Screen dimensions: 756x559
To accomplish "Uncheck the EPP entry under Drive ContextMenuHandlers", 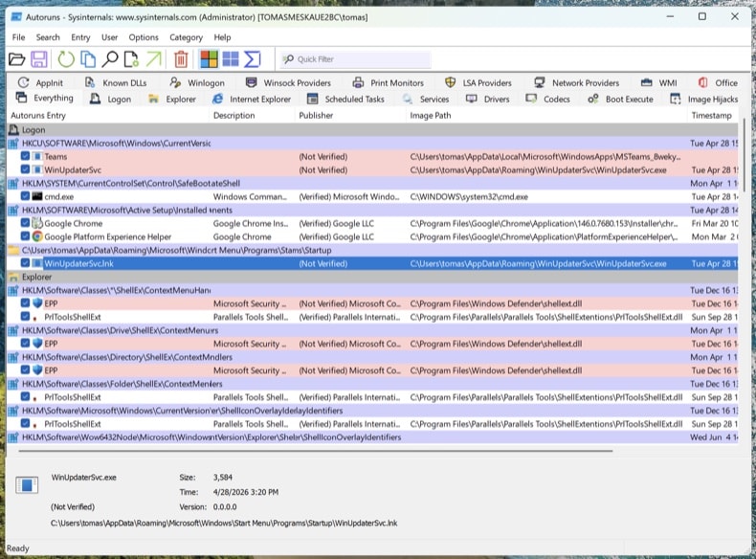I will point(25,344).
